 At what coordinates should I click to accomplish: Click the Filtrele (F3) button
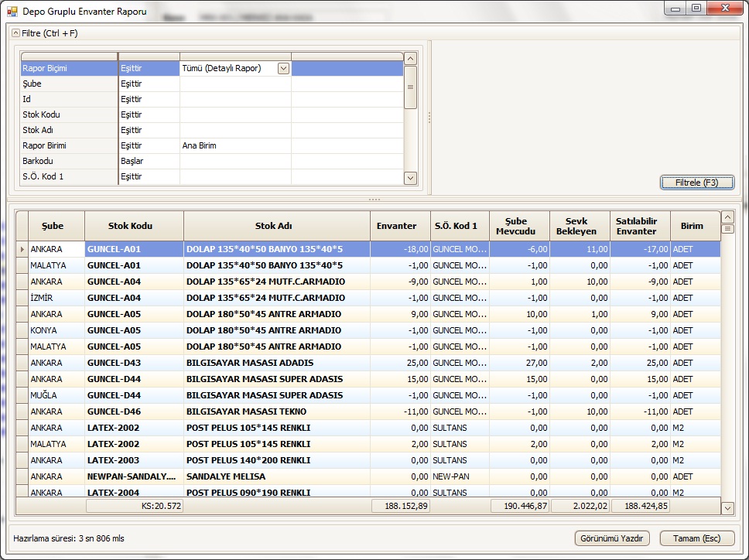pyautogui.click(x=697, y=183)
